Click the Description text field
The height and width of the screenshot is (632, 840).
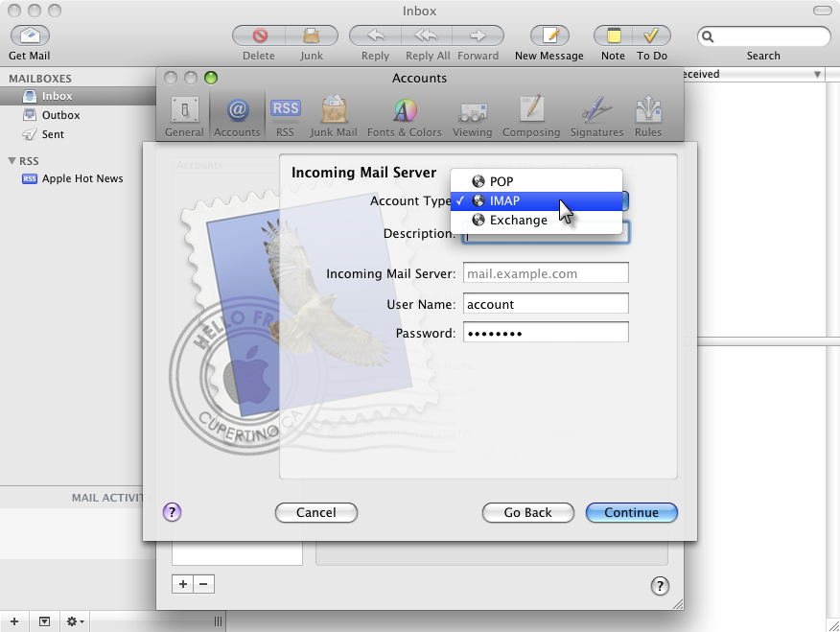[x=546, y=234]
